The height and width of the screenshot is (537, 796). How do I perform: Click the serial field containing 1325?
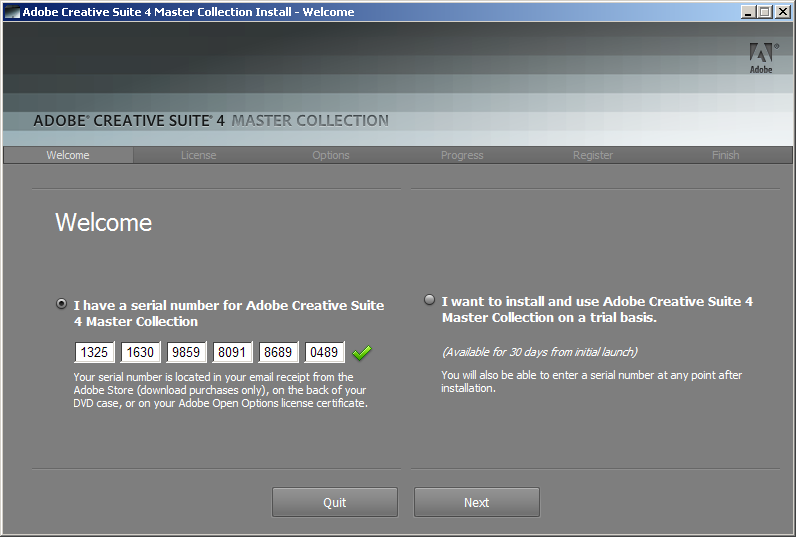tap(94, 352)
